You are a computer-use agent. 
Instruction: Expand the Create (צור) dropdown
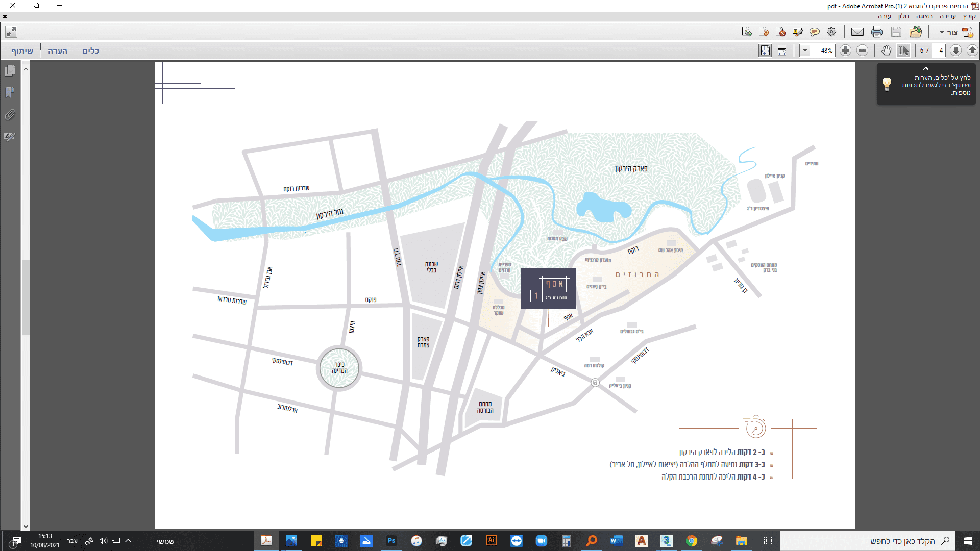pyautogui.click(x=949, y=32)
